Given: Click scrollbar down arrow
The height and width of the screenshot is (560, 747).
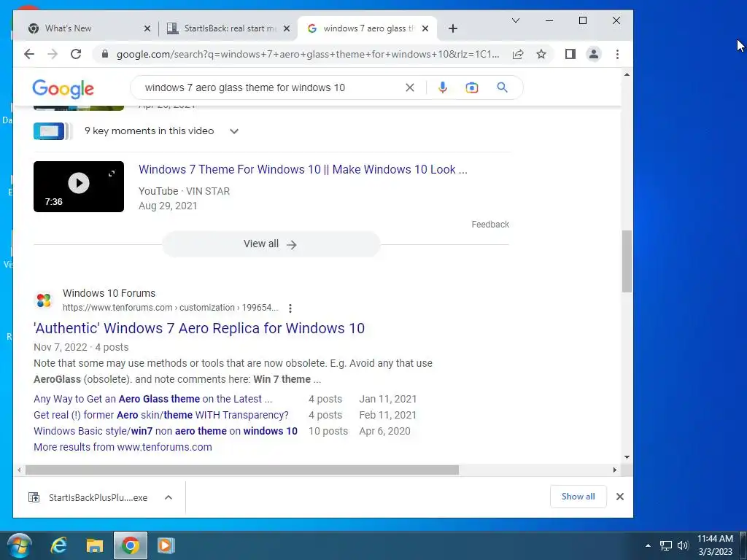Looking at the screenshot, I should (627, 457).
